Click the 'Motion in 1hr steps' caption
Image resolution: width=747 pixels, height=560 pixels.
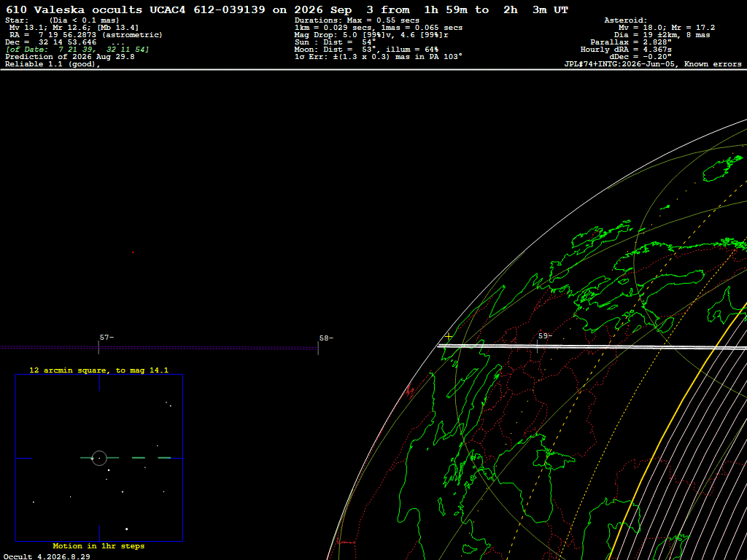click(98, 545)
